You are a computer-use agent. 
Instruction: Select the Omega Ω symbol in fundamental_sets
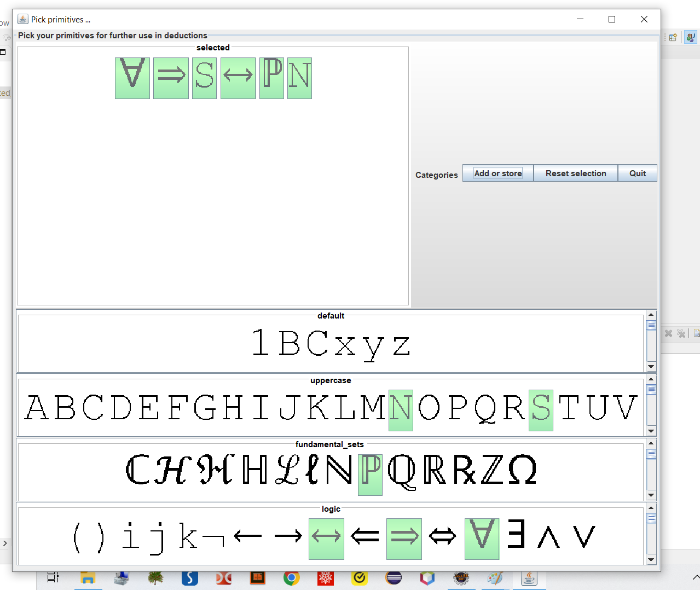522,470
